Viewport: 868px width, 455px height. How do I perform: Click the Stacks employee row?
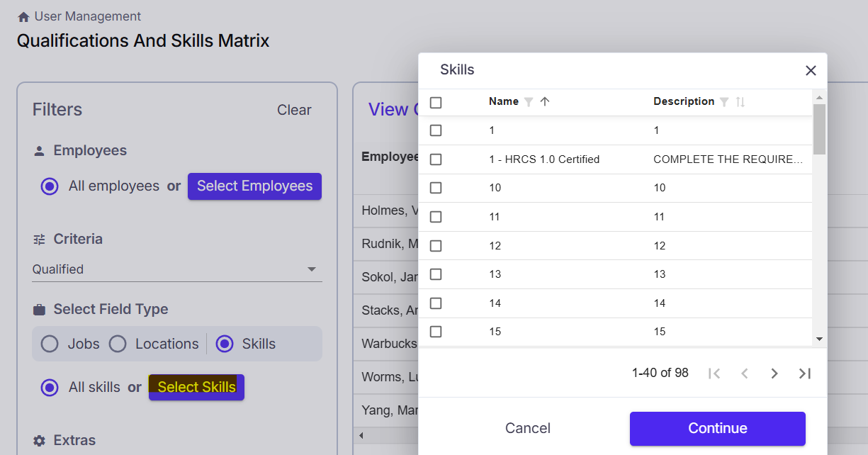pyautogui.click(x=386, y=310)
